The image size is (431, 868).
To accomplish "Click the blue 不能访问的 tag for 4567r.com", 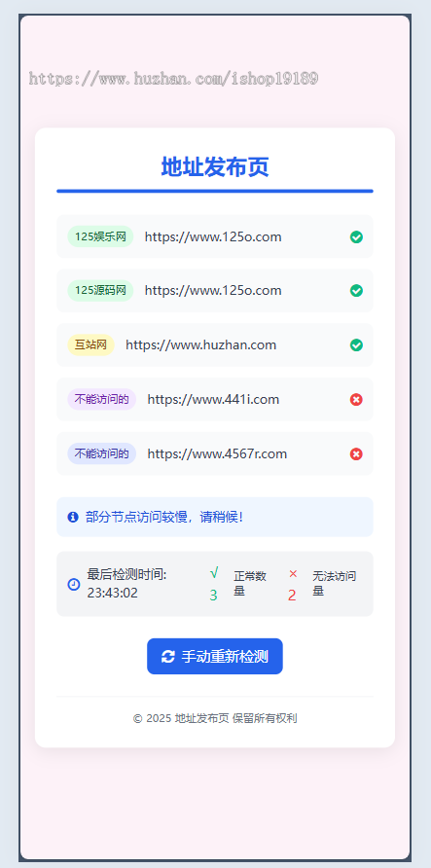I will 102,453.
